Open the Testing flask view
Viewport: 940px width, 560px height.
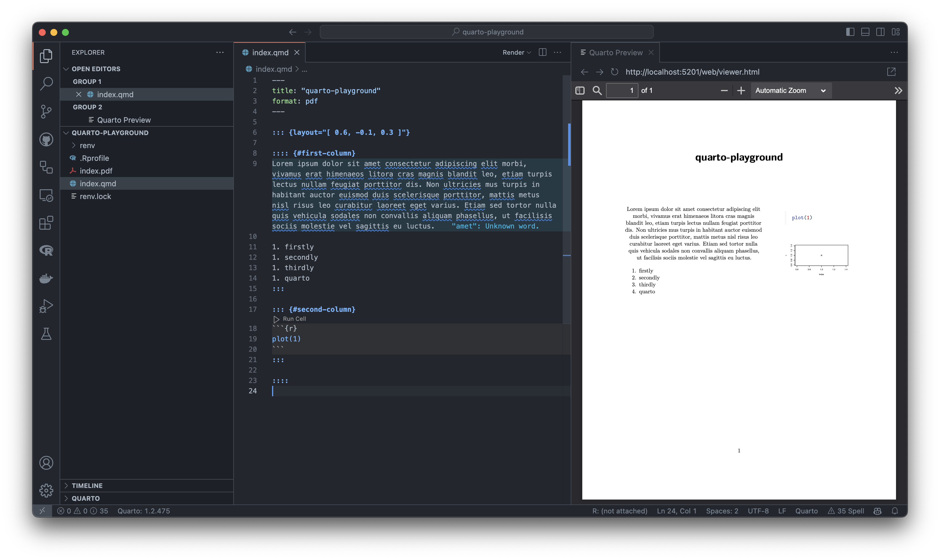[x=46, y=334]
